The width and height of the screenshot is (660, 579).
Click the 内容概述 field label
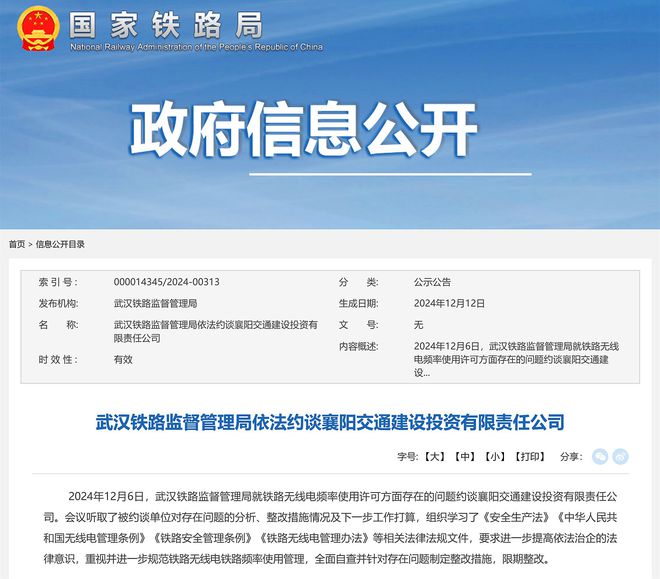pyautogui.click(x=359, y=346)
